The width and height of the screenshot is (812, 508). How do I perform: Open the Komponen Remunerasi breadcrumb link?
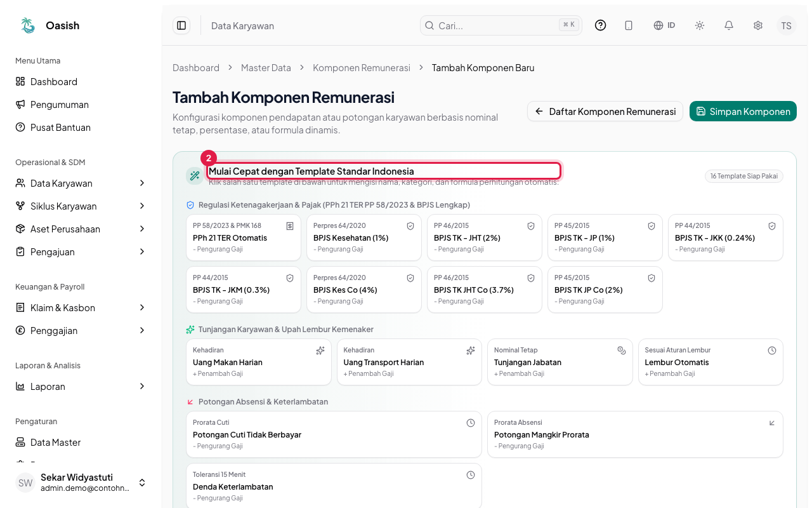(362, 68)
